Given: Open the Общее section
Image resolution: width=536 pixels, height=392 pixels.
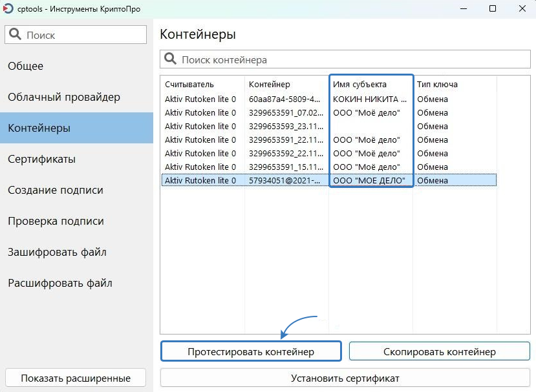Looking at the screenshot, I should pyautogui.click(x=26, y=66).
